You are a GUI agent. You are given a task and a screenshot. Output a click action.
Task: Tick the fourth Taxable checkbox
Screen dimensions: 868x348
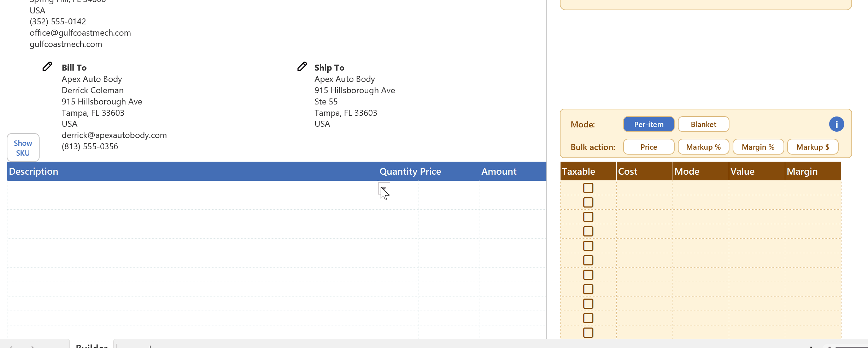click(588, 232)
